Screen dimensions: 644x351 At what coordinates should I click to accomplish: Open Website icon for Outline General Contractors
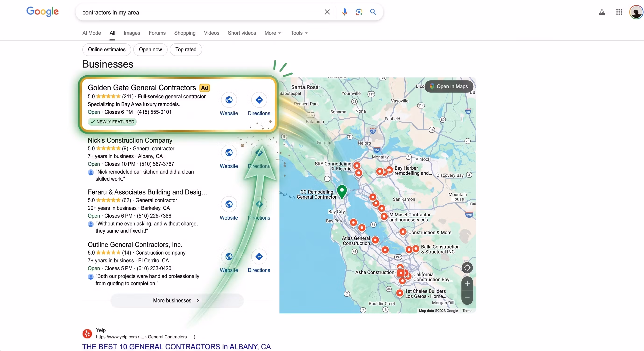click(229, 256)
